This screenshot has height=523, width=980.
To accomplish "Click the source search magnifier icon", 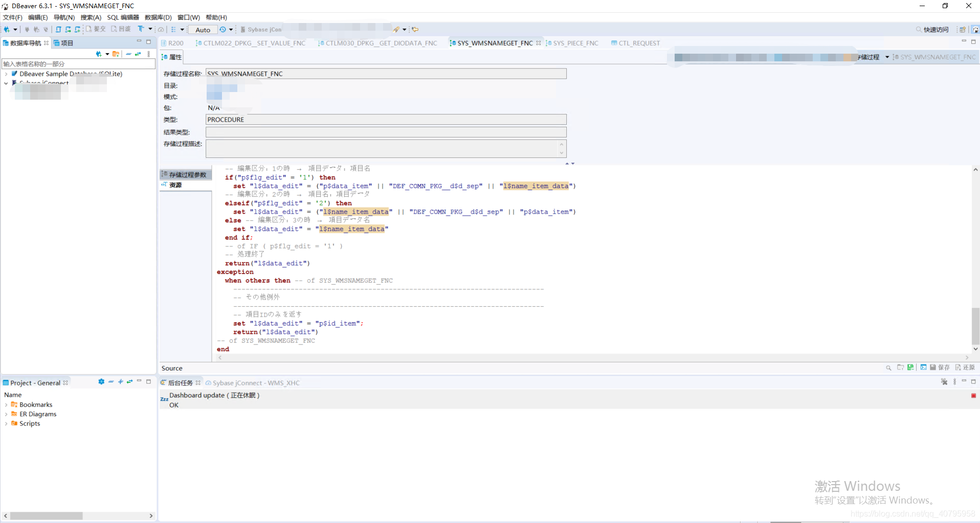I will point(888,368).
